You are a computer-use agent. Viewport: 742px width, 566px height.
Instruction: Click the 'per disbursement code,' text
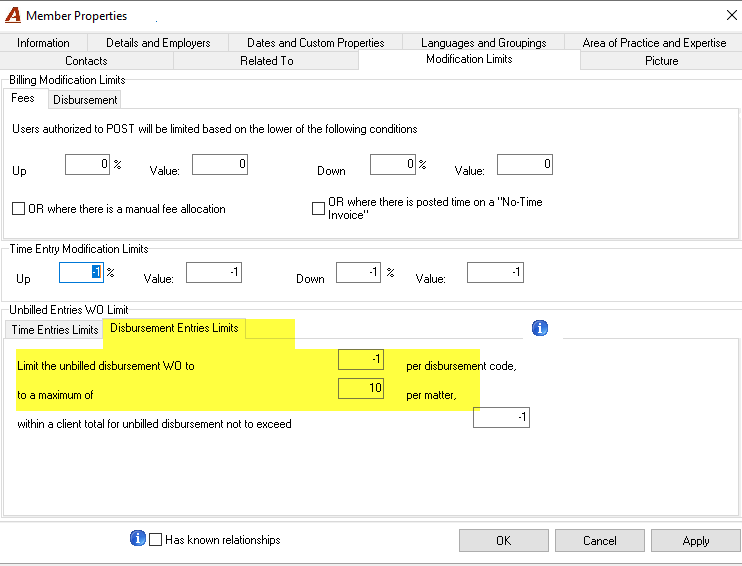click(461, 366)
